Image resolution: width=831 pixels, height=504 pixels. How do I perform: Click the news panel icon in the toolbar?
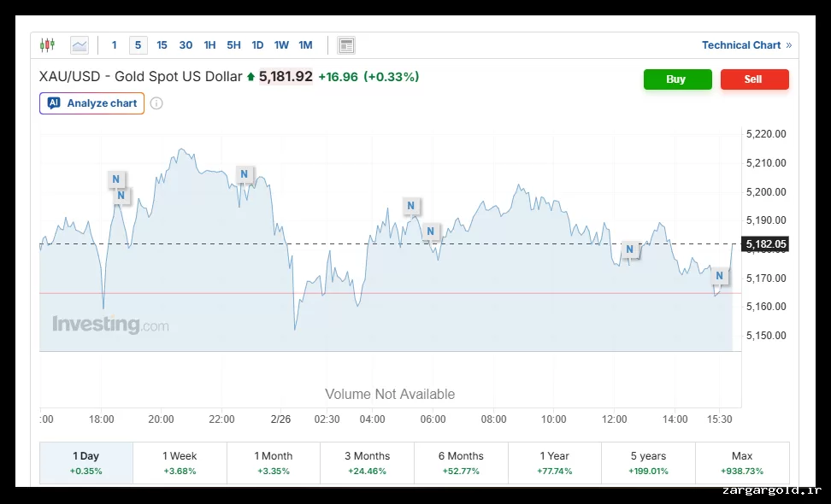[346, 45]
